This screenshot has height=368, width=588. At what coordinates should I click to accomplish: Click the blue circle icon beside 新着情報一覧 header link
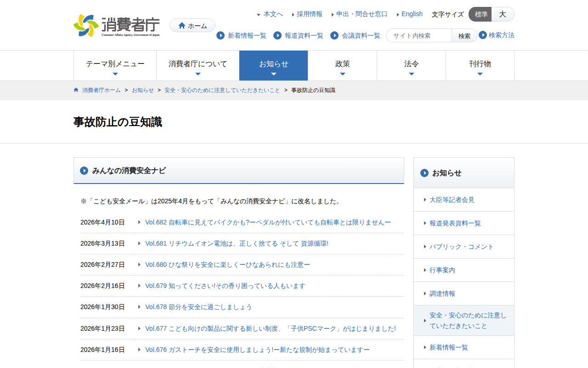[220, 35]
